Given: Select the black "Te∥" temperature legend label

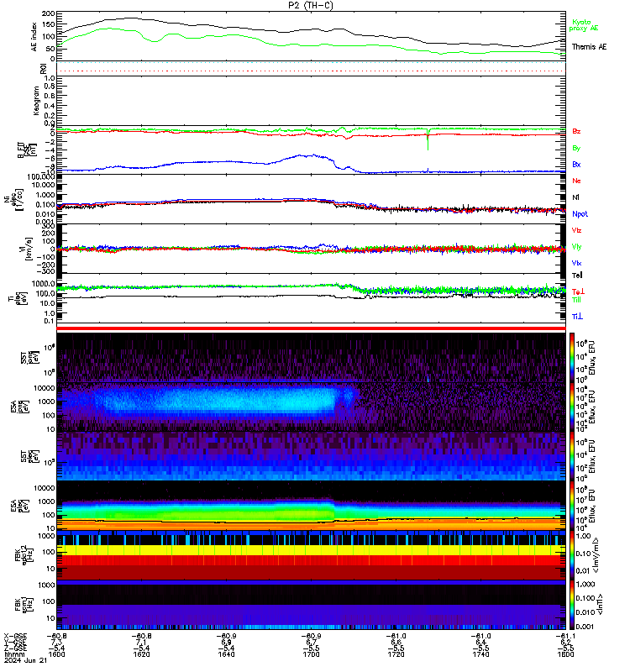Looking at the screenshot, I should point(577,276).
